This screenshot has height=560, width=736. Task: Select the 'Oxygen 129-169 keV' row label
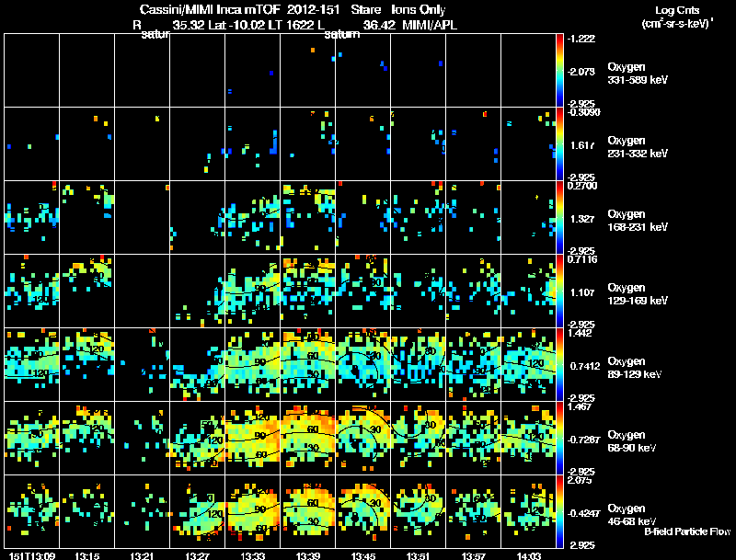[638, 294]
